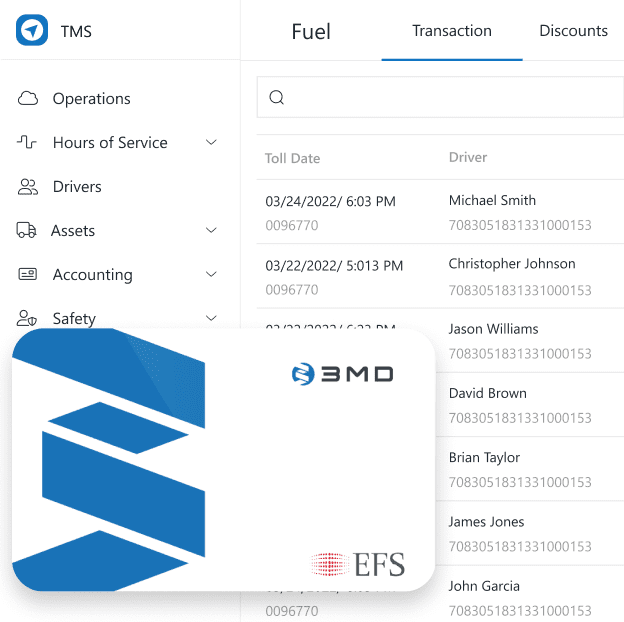
Task: Select driver Michael Smith
Action: [x=492, y=200]
